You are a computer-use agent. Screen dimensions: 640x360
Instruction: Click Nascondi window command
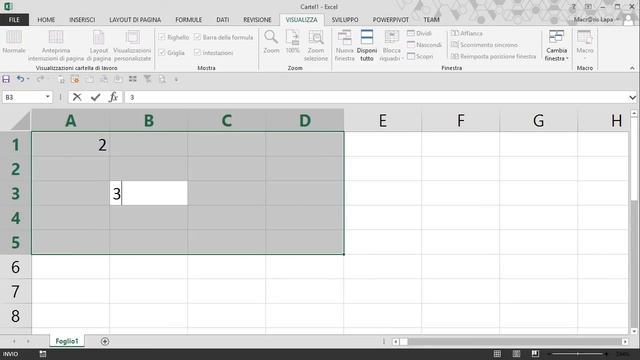424,44
